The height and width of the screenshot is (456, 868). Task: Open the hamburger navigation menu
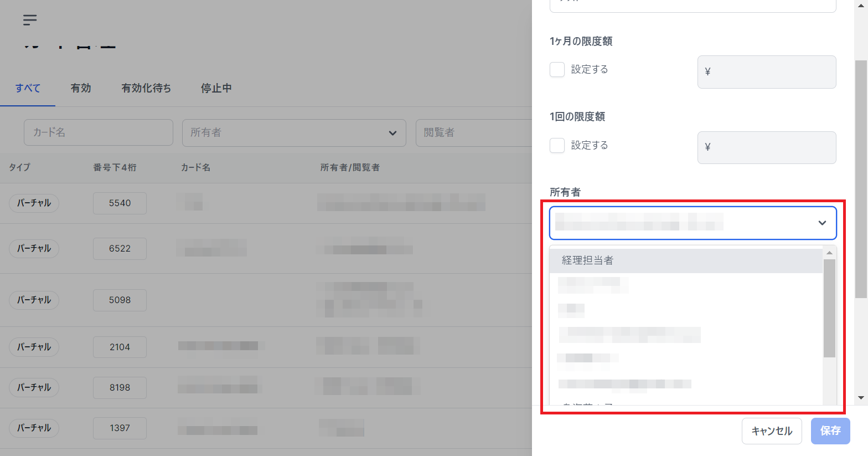pos(30,20)
